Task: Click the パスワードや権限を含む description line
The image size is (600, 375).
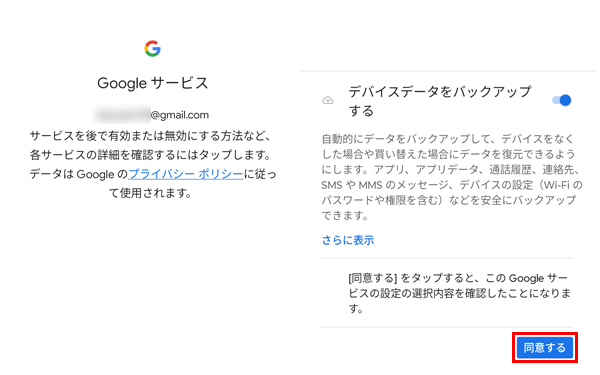Action: 448,200
